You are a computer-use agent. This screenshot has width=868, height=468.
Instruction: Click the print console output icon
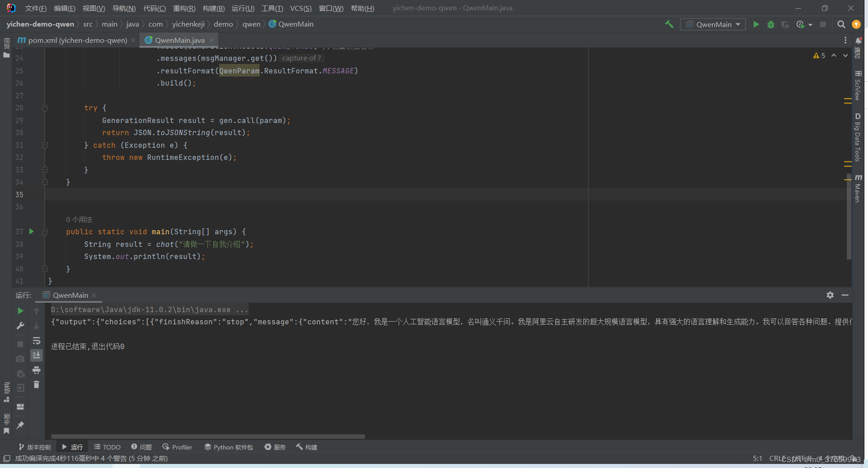[36, 370]
